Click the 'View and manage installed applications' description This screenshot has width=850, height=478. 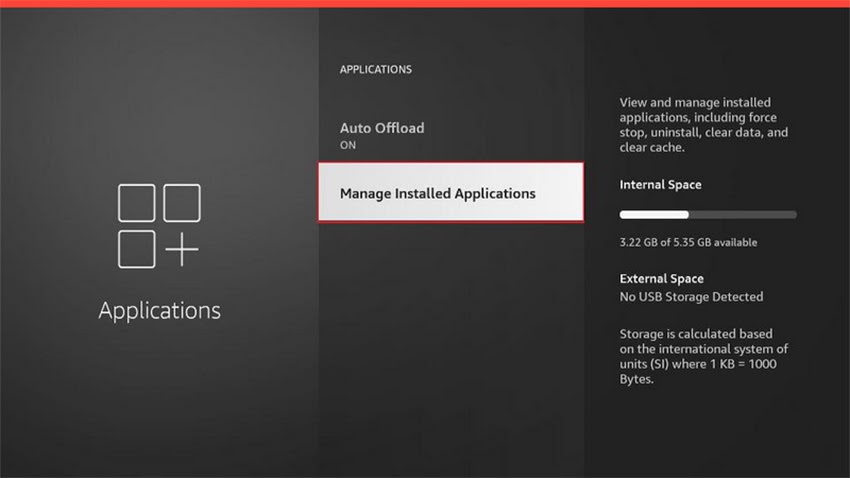pyautogui.click(x=704, y=125)
